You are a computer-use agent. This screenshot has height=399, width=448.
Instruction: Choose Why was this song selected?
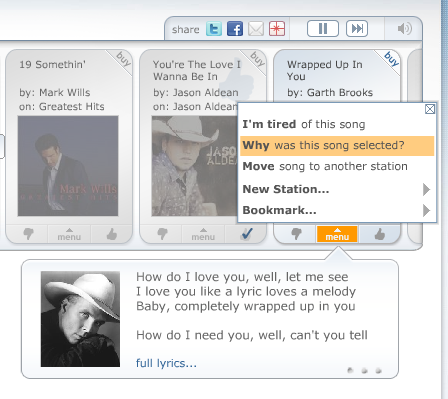[x=337, y=146]
